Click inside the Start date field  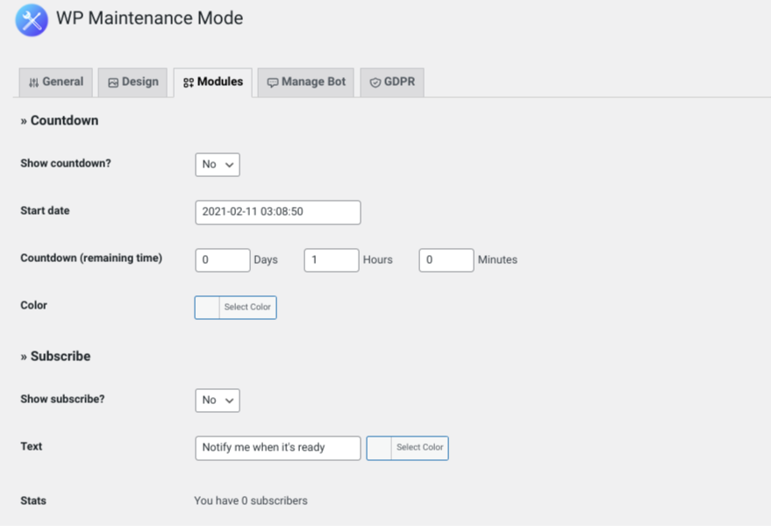[x=277, y=212]
